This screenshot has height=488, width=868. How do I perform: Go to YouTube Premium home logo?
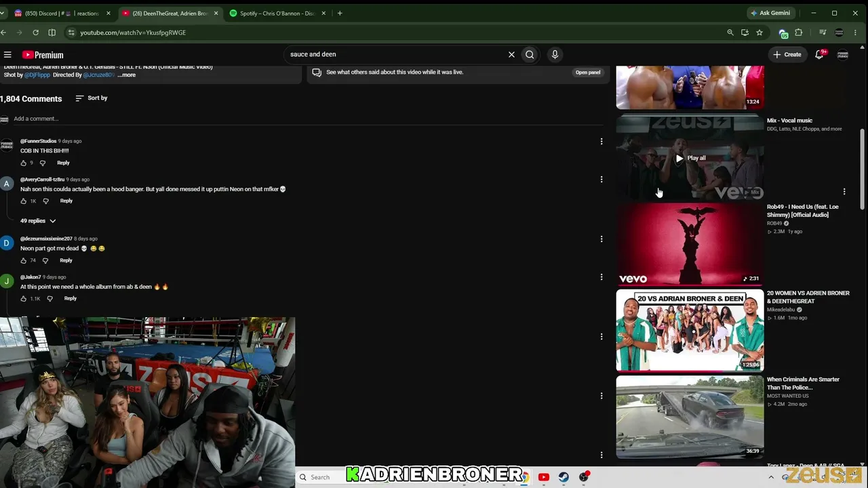pyautogui.click(x=43, y=55)
